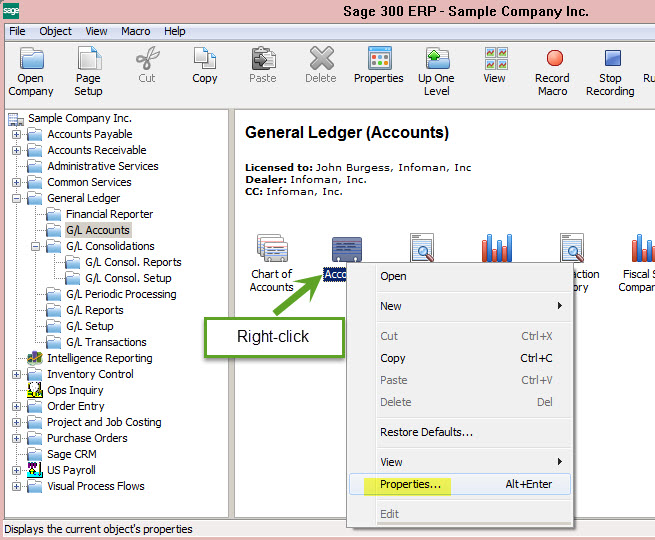
Task: Click the magnifier report icon right of Accounts
Action: tap(422, 248)
